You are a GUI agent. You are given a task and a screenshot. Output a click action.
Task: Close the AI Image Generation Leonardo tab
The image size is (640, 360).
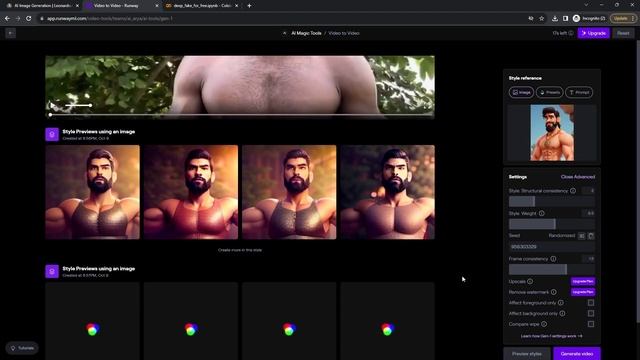[x=77, y=6]
